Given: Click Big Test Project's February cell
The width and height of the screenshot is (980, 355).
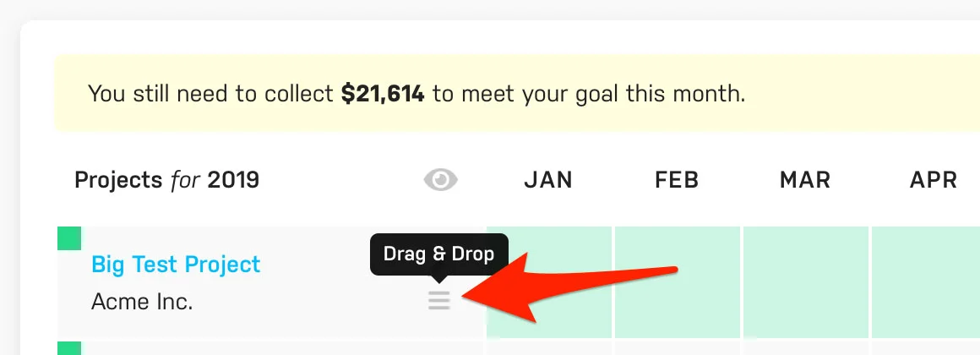Looking at the screenshot, I should (x=678, y=281).
